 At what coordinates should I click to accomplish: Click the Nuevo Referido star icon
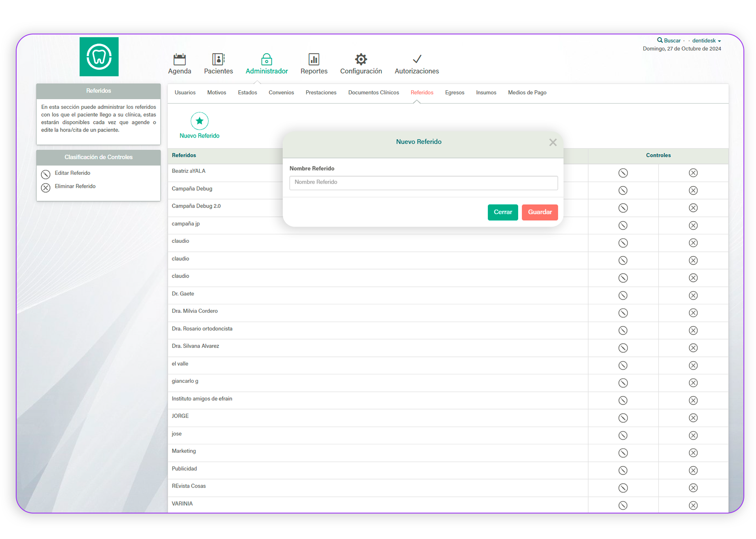[x=199, y=121]
